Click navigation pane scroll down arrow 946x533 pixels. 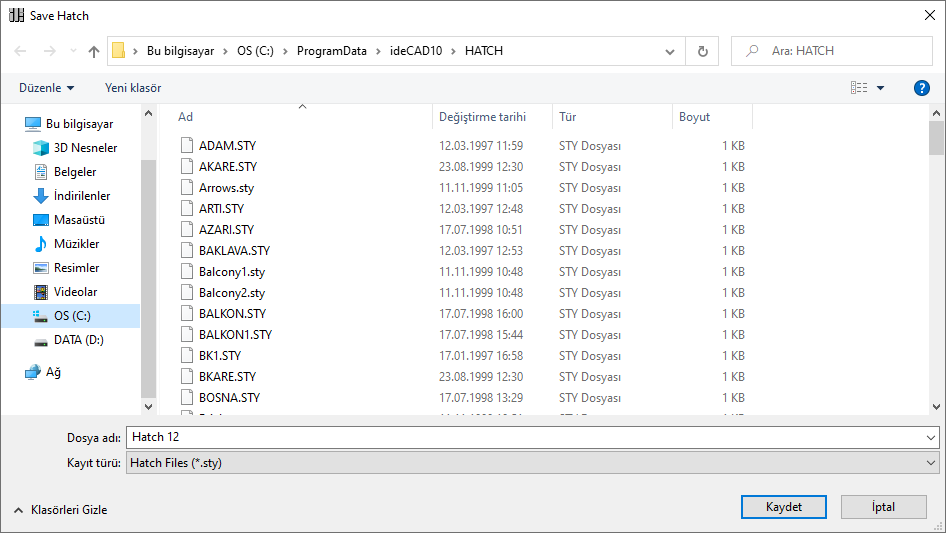point(148,407)
